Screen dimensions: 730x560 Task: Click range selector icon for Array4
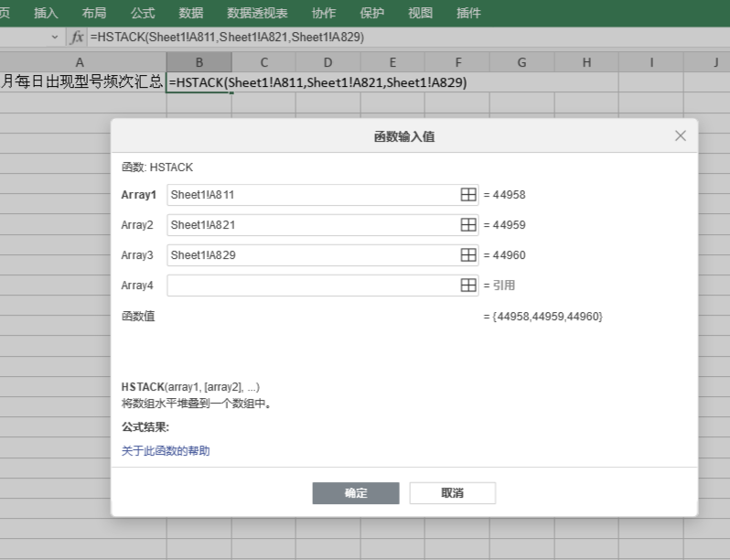467,285
